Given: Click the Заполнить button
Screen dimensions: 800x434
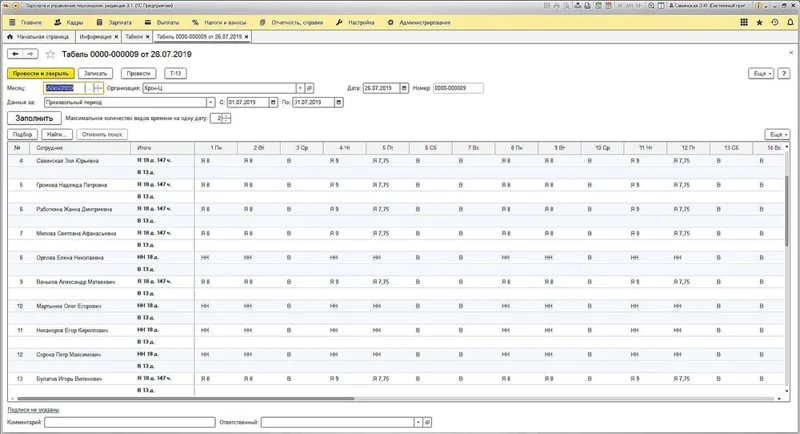Looking at the screenshot, I should point(34,118).
